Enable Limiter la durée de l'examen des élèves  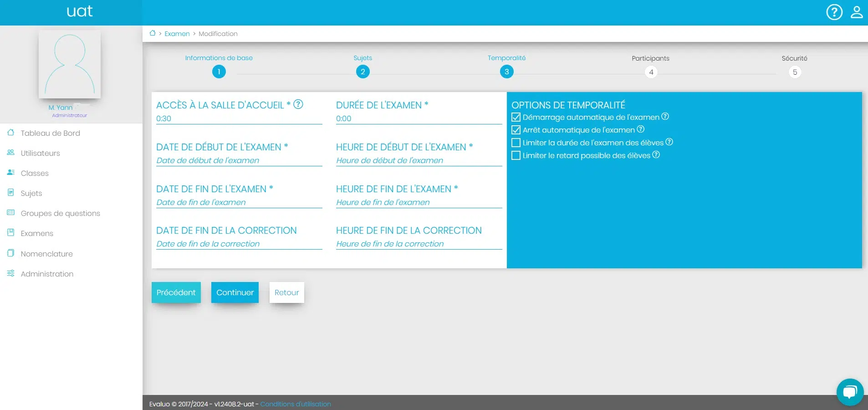(516, 143)
